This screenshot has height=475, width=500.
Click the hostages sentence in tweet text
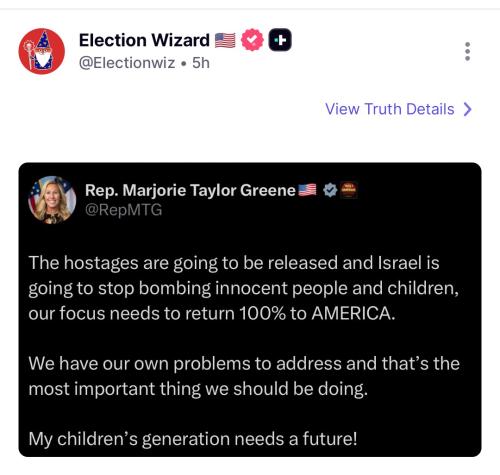tap(244, 288)
